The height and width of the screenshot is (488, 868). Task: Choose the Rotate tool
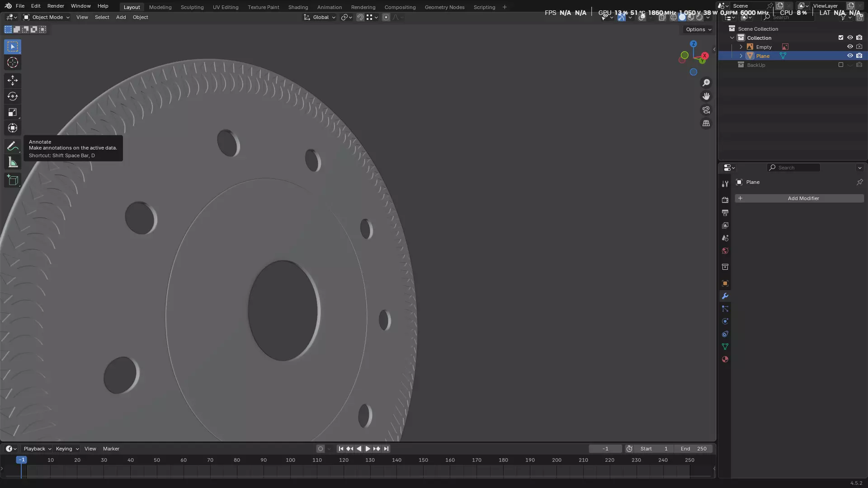(13, 96)
